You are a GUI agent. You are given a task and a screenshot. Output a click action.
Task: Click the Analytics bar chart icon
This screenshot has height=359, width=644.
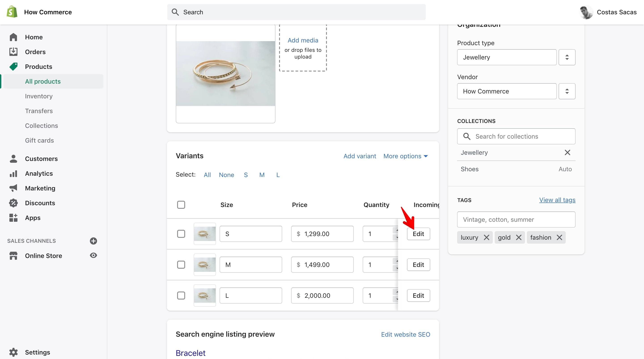pyautogui.click(x=13, y=173)
